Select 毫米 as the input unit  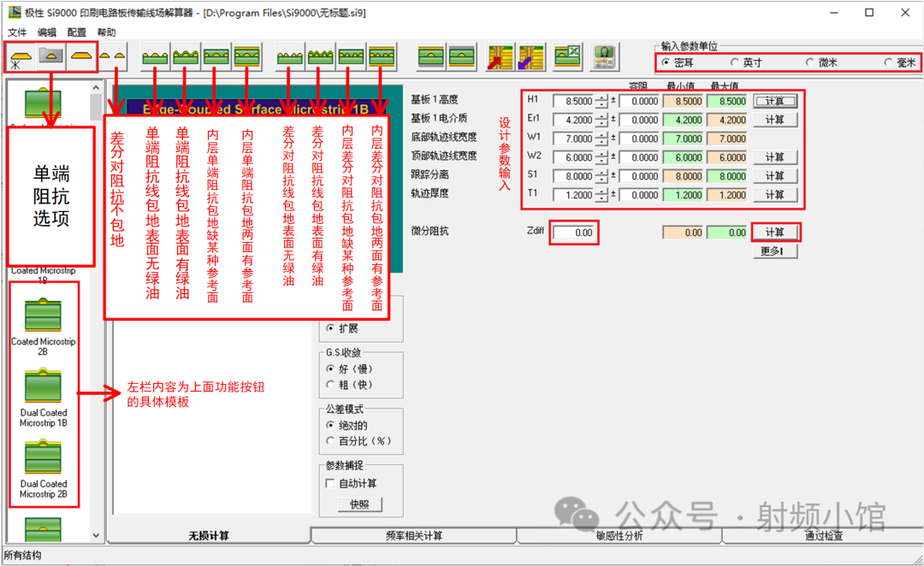coord(889,62)
